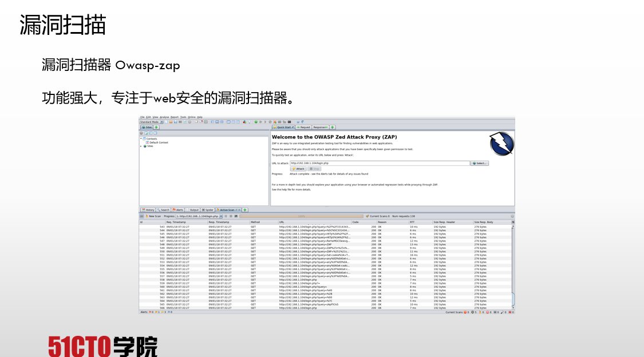644x357 pixels.
Task: Click the green plus after Response tab
Action: [333, 127]
